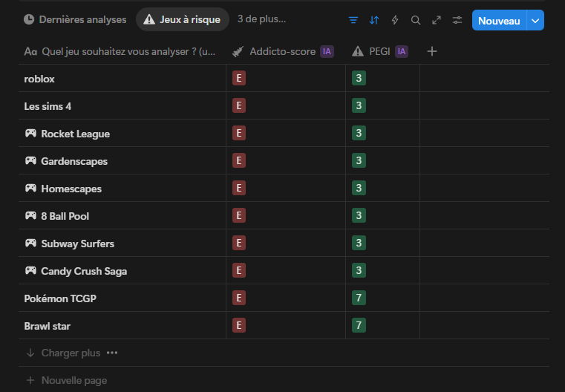Viewport: 565px width, 392px height.
Task: Select the Jeux à risque tab
Action: coord(182,19)
